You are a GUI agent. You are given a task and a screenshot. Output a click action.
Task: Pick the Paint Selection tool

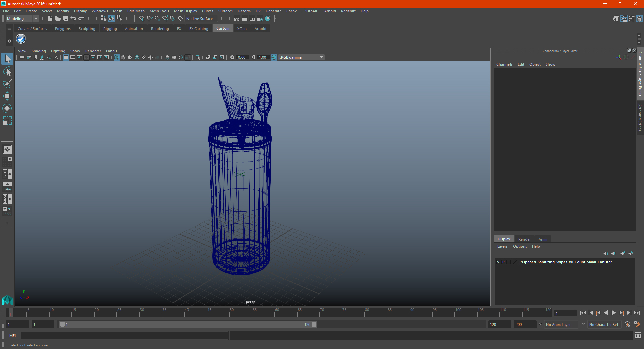[7, 84]
